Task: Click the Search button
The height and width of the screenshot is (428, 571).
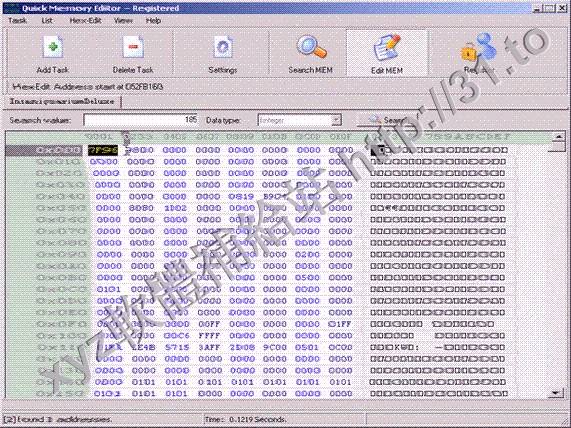Action: coord(387,120)
